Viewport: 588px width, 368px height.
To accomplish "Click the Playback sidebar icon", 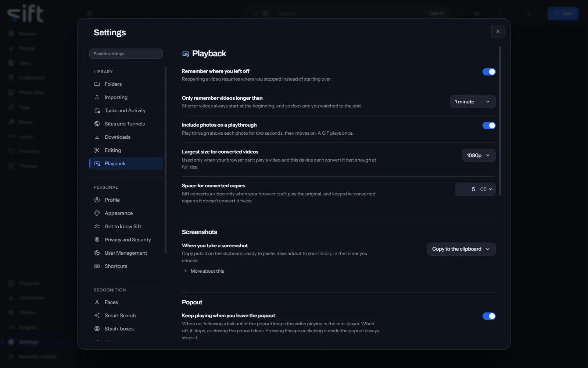I will tap(97, 163).
